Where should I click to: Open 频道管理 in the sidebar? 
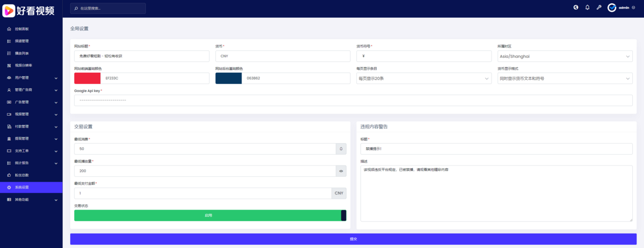(22, 41)
